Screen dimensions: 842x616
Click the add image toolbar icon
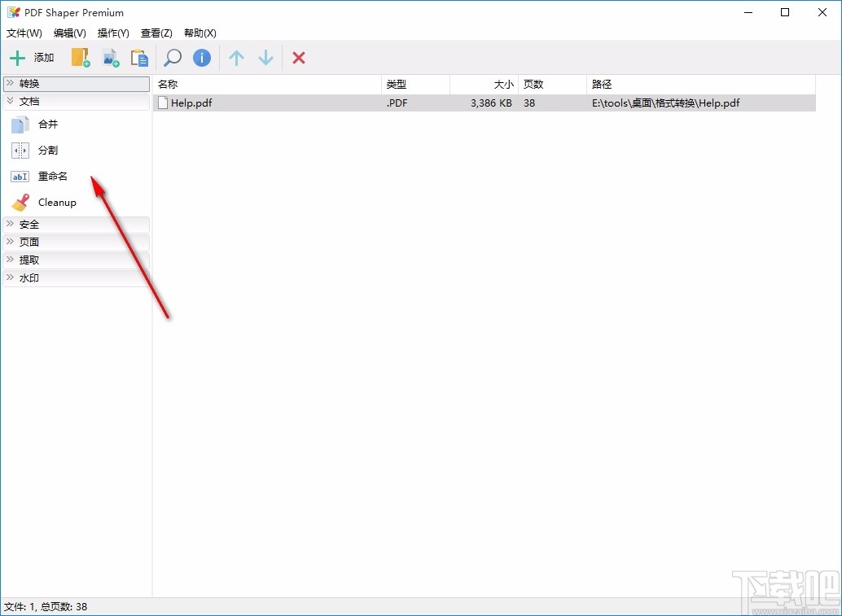[111, 58]
